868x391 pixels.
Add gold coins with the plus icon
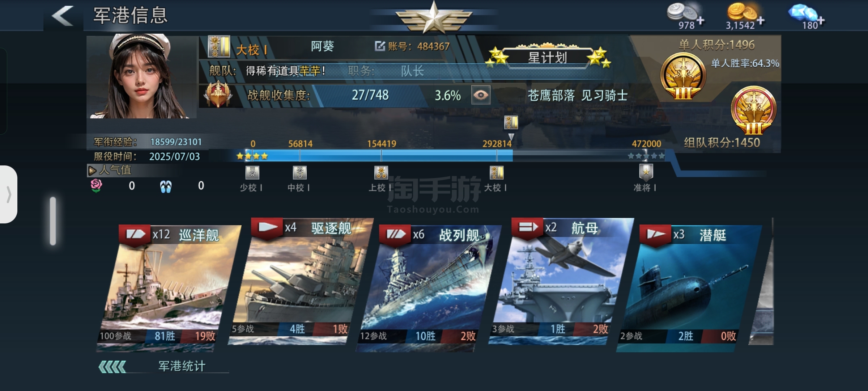tap(761, 21)
